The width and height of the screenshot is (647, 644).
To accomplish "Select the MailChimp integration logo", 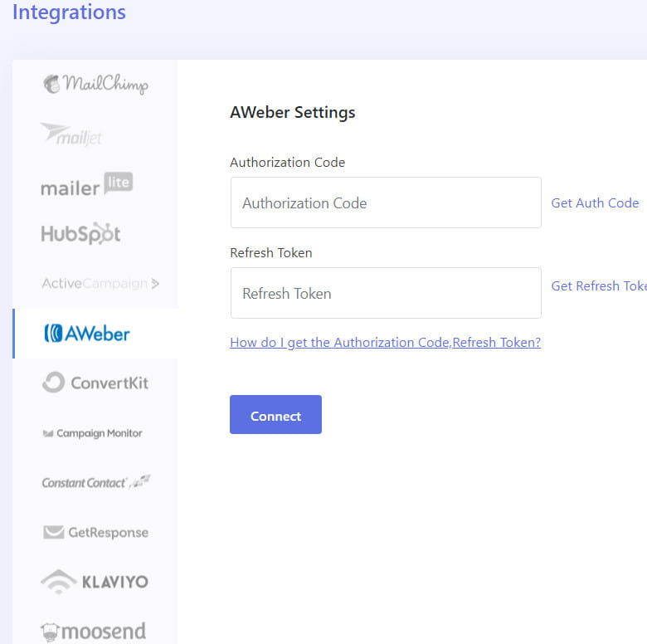I will click(x=95, y=84).
